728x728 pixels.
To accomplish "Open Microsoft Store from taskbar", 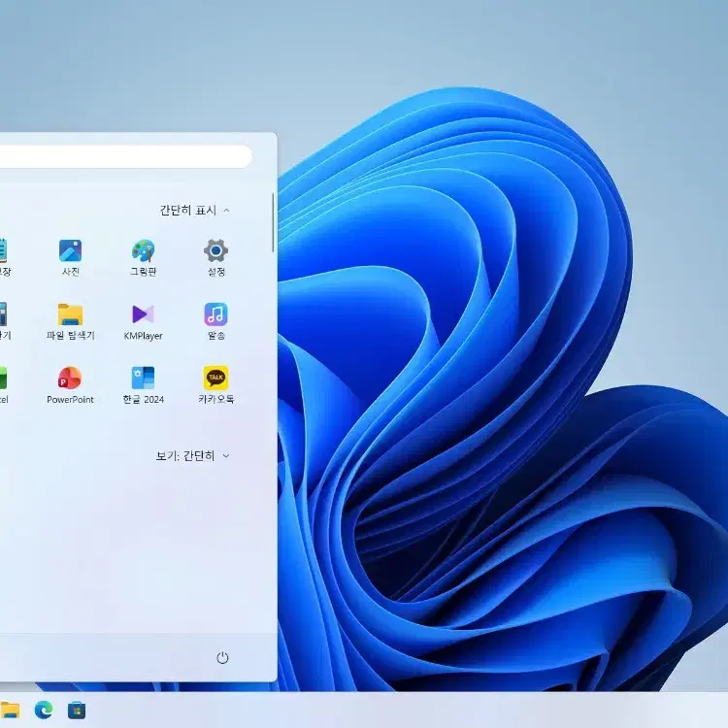I will click(x=77, y=711).
